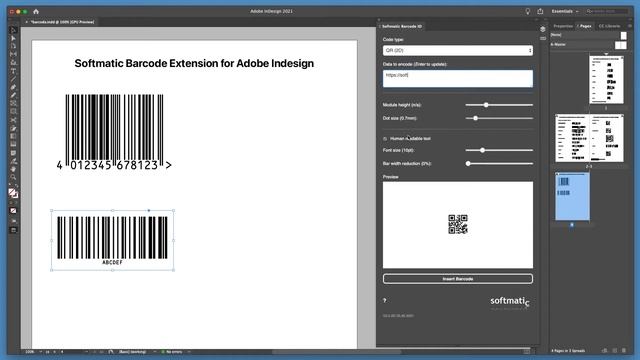Screen dimensions: 640x360
Task: Select the Softmatic Barcode ID panel tab
Action: [402, 26]
